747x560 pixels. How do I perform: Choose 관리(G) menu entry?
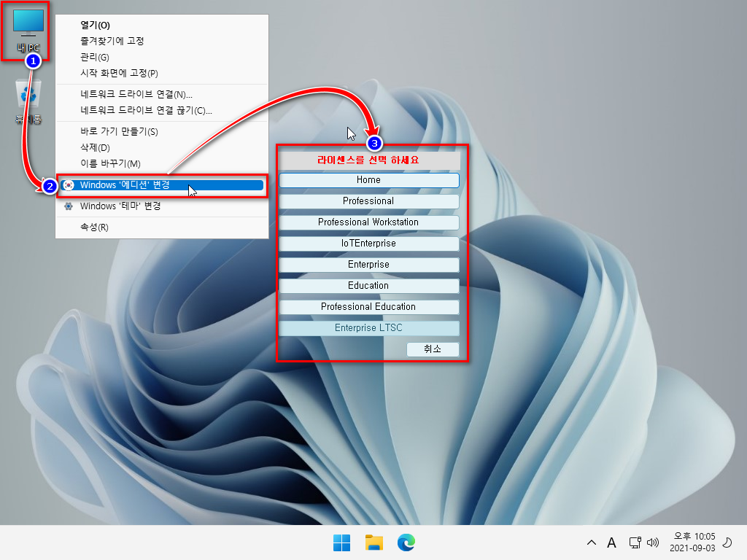[162, 57]
